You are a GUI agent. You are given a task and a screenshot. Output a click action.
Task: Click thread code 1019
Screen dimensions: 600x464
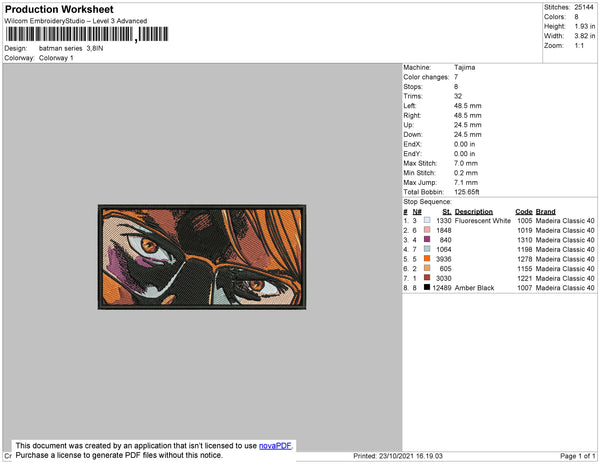coord(525,230)
